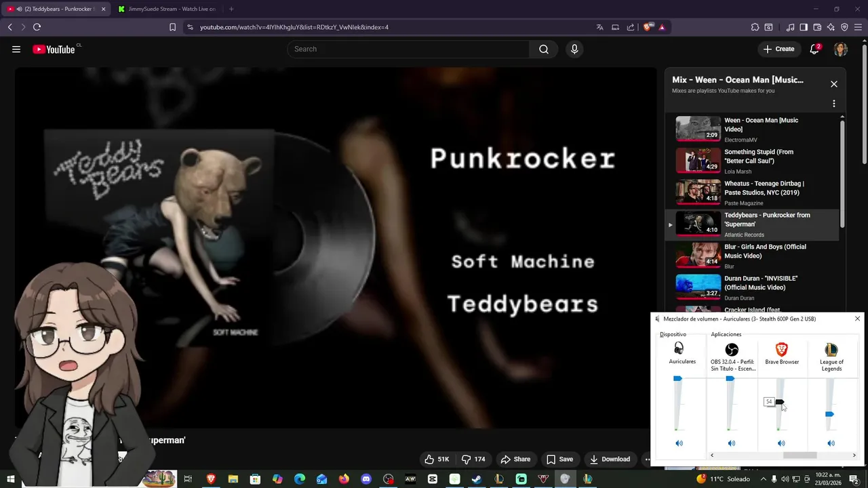Play Wheatus - Teenage Dirtbag in playlist
This screenshot has width=868, height=488.
coord(752,192)
